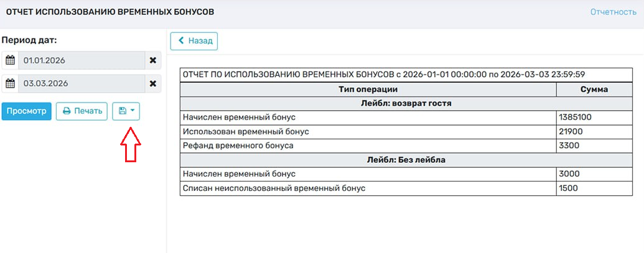This screenshot has height=253, width=644.
Task: Select the Рефанд временного бонуса row
Action: (x=368, y=146)
